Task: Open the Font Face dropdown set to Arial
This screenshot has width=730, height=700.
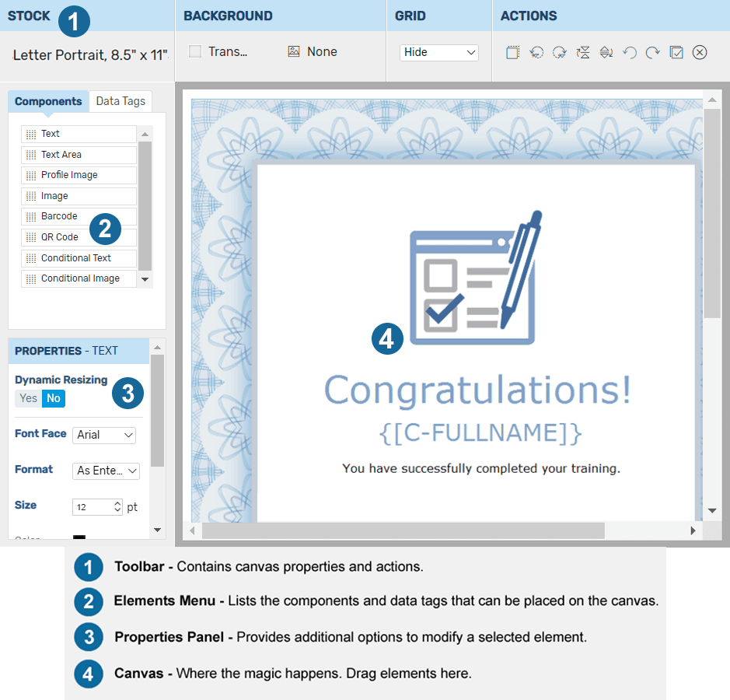Action: tap(104, 435)
